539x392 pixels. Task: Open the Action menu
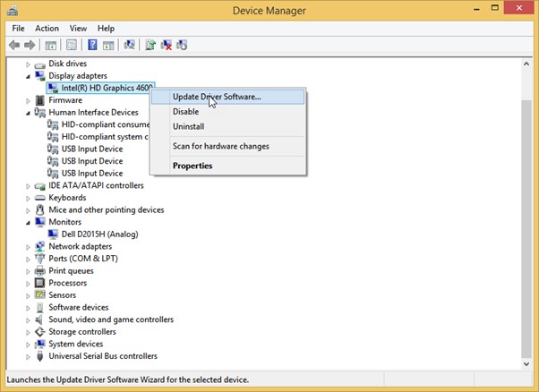[x=47, y=29]
